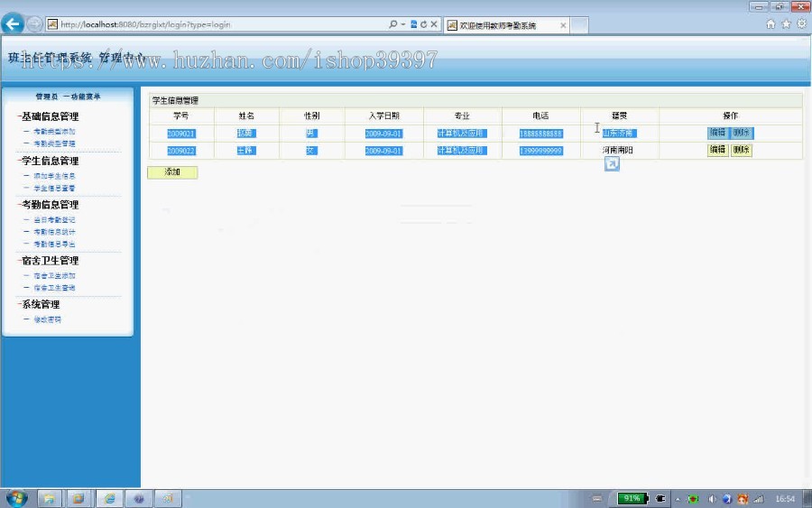
Task: Click the network signal tray icon
Action: (x=759, y=499)
